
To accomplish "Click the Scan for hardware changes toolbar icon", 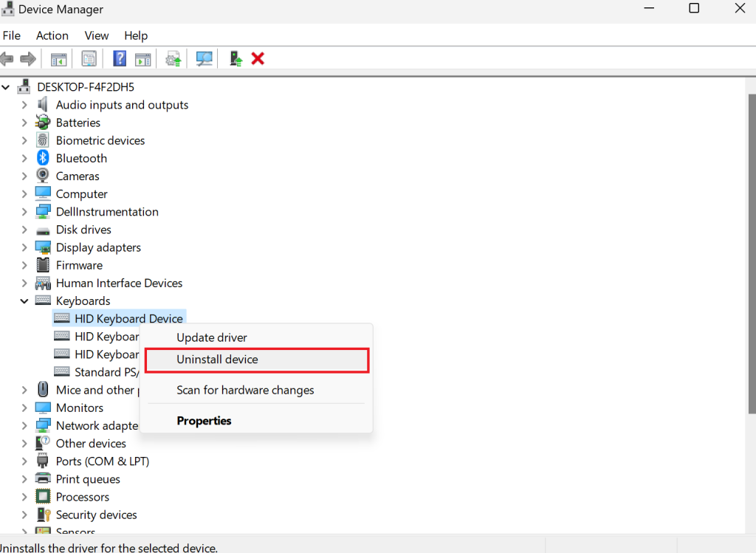I will (x=204, y=58).
